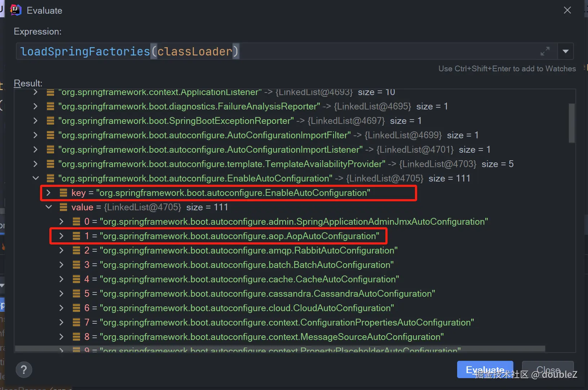Click the element icon of CacheAutoConfiguration

(x=76, y=279)
